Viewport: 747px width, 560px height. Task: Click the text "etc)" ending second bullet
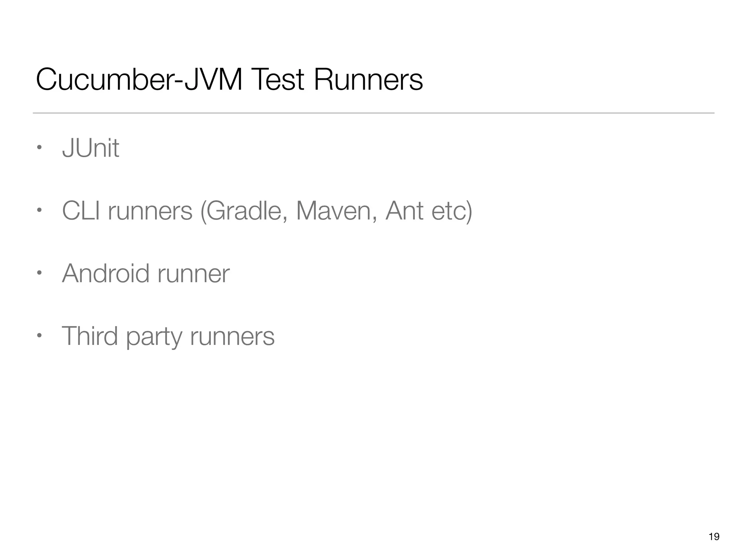pyautogui.click(x=452, y=211)
